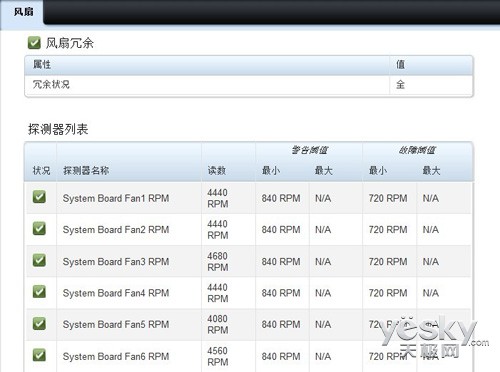Viewport: 500px width, 372px height.
Task: Click the 读数 column header
Action: pos(217,171)
